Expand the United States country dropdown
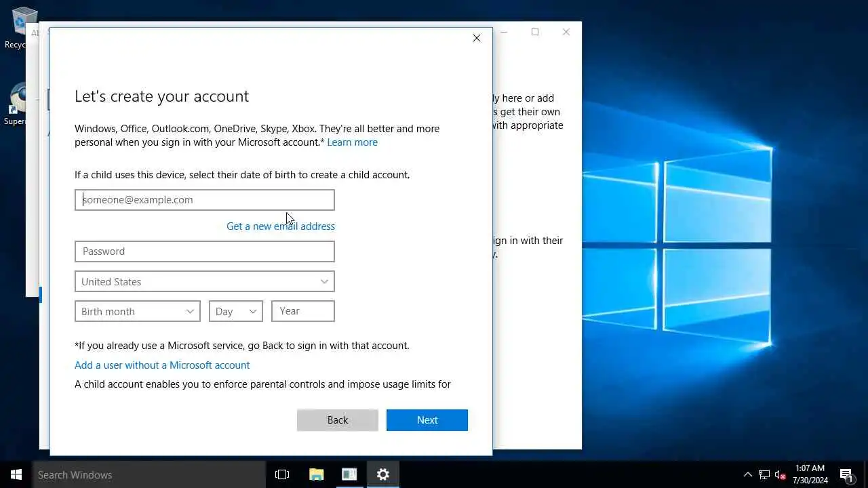Viewport: 868px width, 488px height. click(x=205, y=281)
